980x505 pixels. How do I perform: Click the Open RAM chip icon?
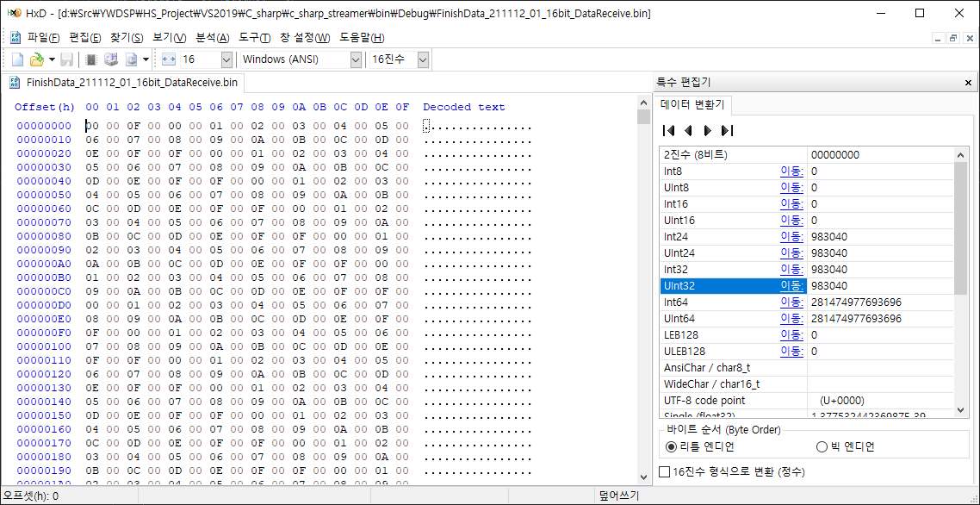pos(91,60)
